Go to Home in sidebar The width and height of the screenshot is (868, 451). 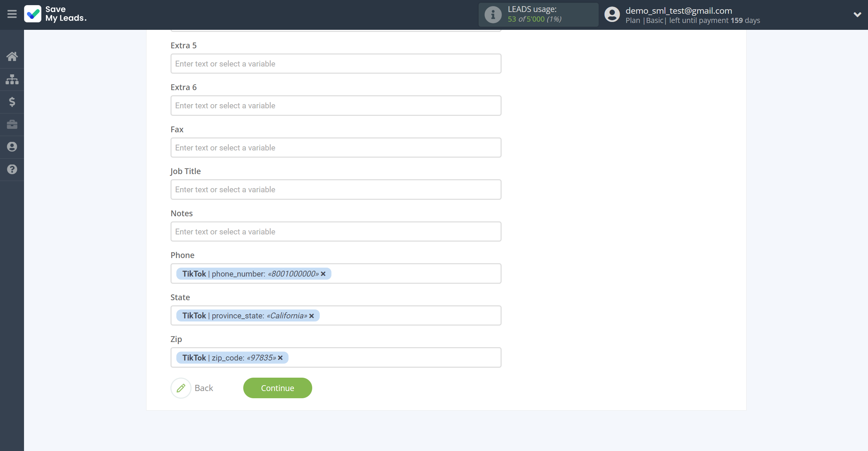pos(12,57)
